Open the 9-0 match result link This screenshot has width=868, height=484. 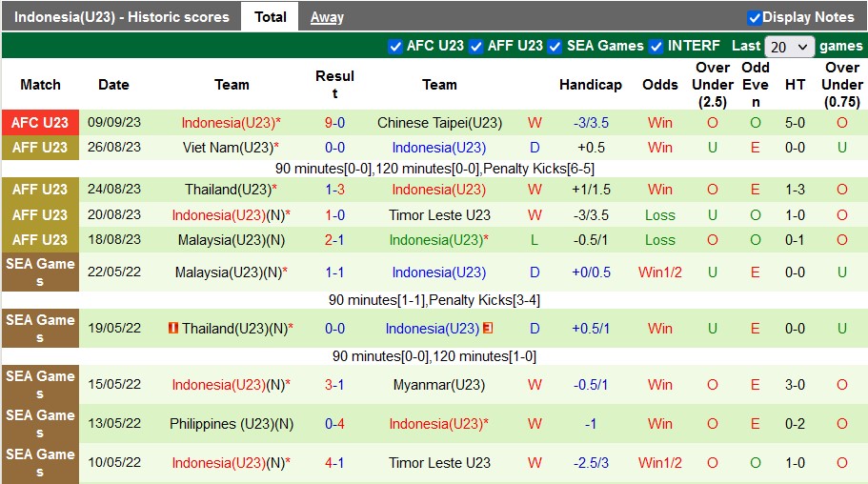(334, 123)
